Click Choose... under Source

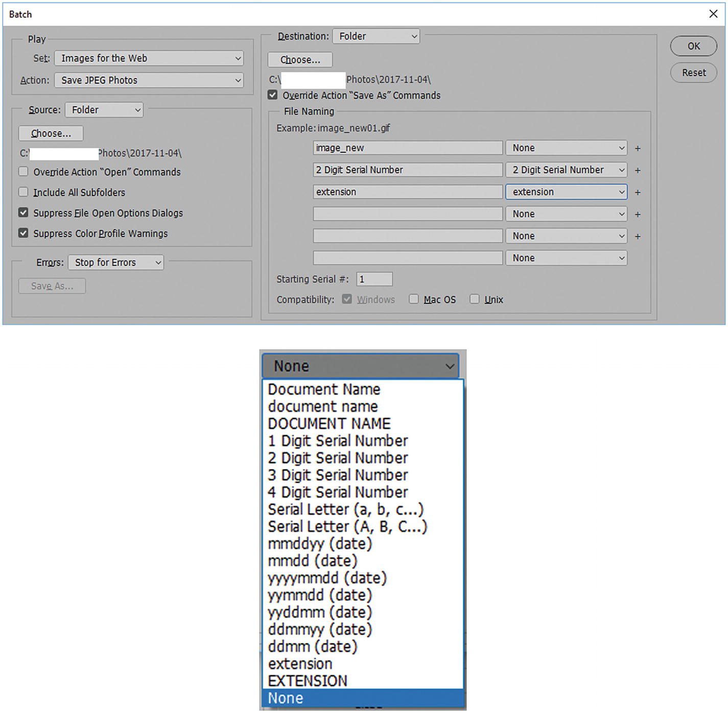51,133
